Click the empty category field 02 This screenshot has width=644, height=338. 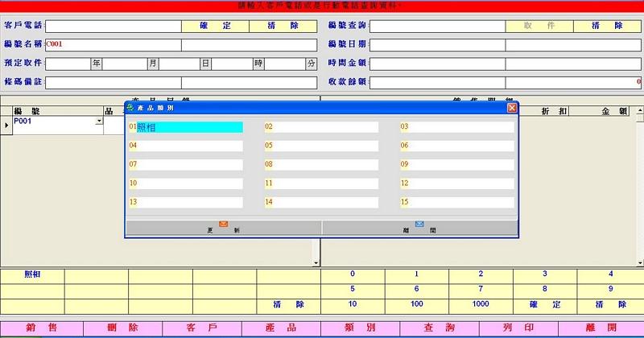(326, 126)
